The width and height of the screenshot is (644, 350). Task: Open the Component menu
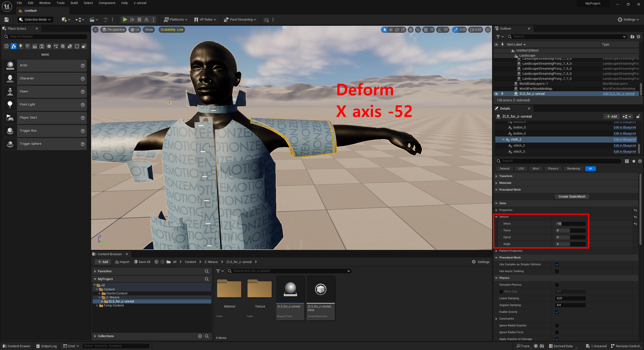(107, 3)
